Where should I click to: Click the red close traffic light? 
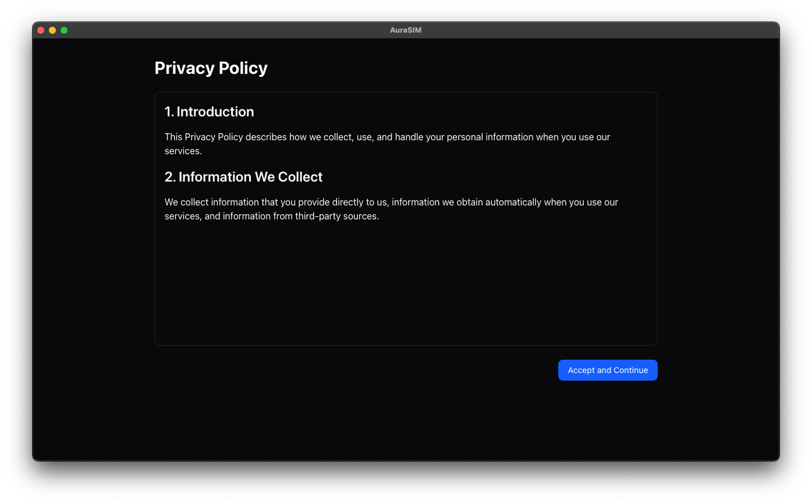(41, 30)
